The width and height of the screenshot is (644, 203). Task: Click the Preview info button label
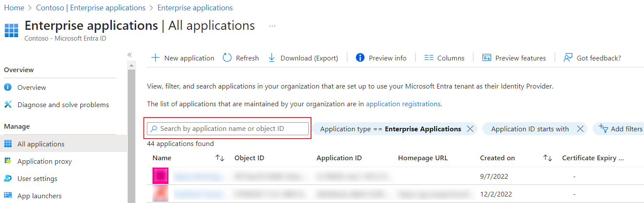coord(387,58)
